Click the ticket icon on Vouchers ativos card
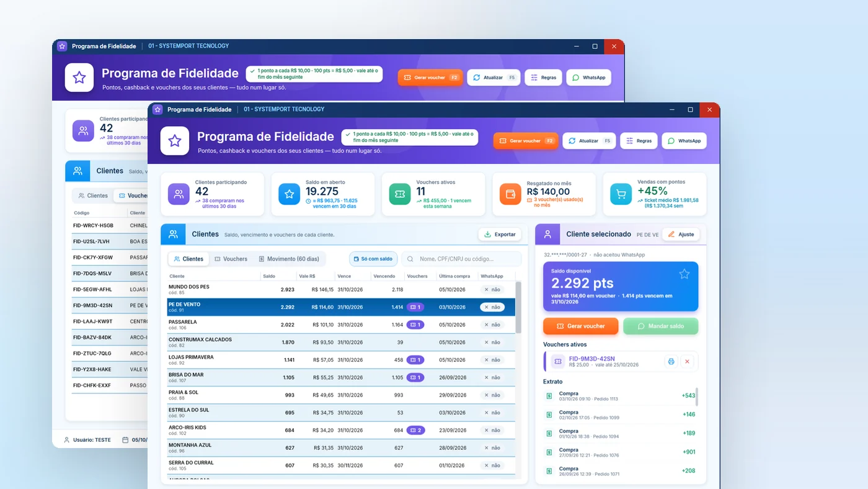Image resolution: width=868 pixels, height=489 pixels. click(x=400, y=194)
